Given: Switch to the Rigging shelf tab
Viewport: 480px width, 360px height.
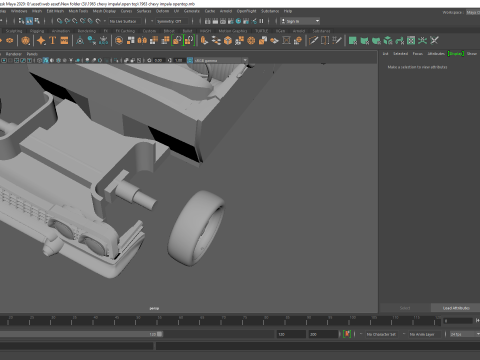Looking at the screenshot, I should [x=37, y=31].
